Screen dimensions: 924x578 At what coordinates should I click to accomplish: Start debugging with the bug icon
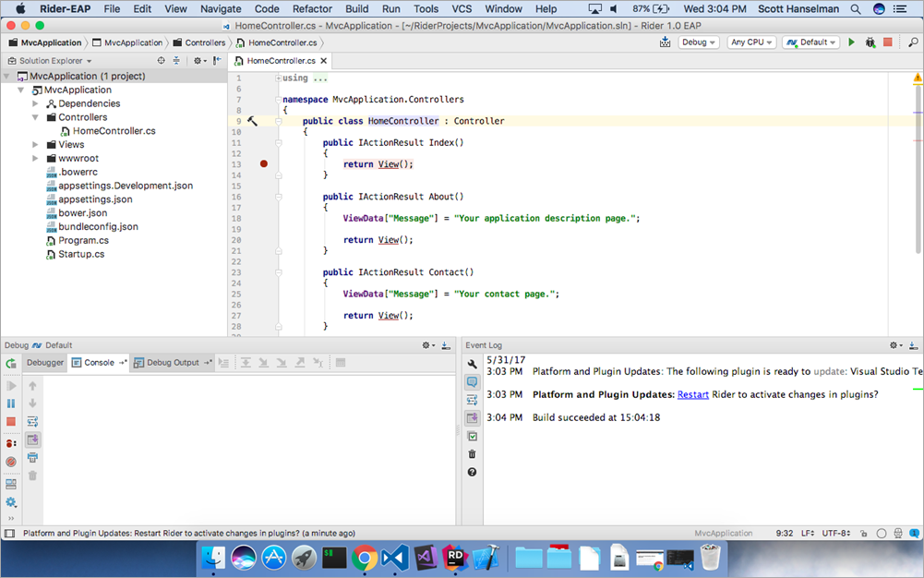pos(870,42)
